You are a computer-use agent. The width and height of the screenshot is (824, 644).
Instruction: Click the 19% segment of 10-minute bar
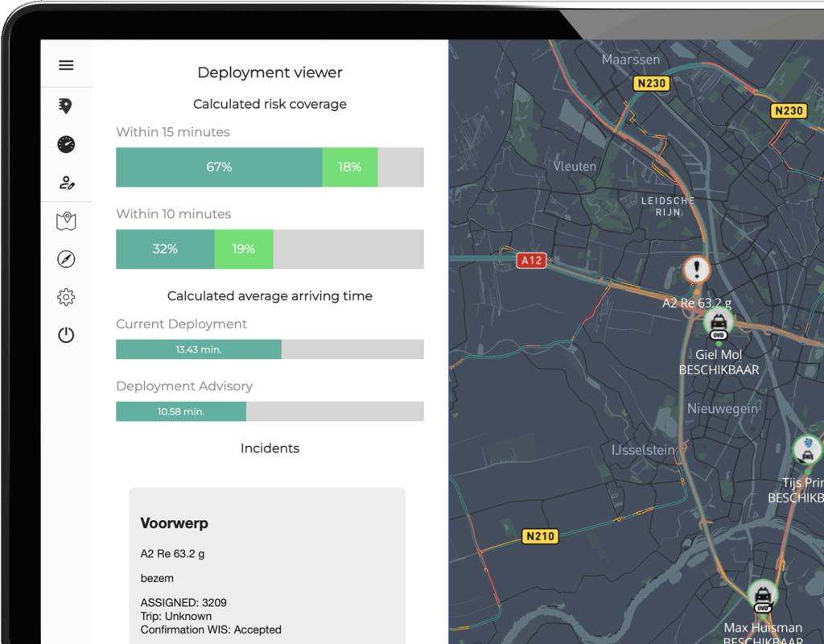coord(243,250)
